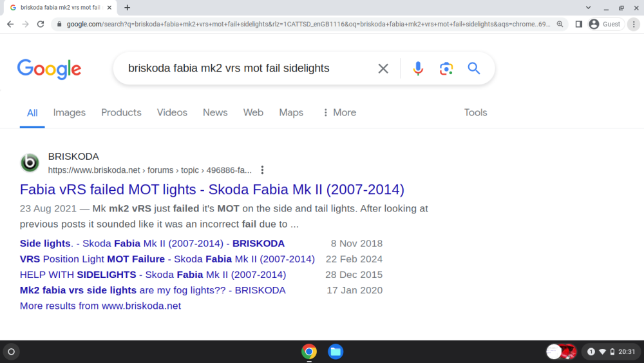Expand the More search categories
Viewport: 644px width, 363px height.
(x=339, y=113)
